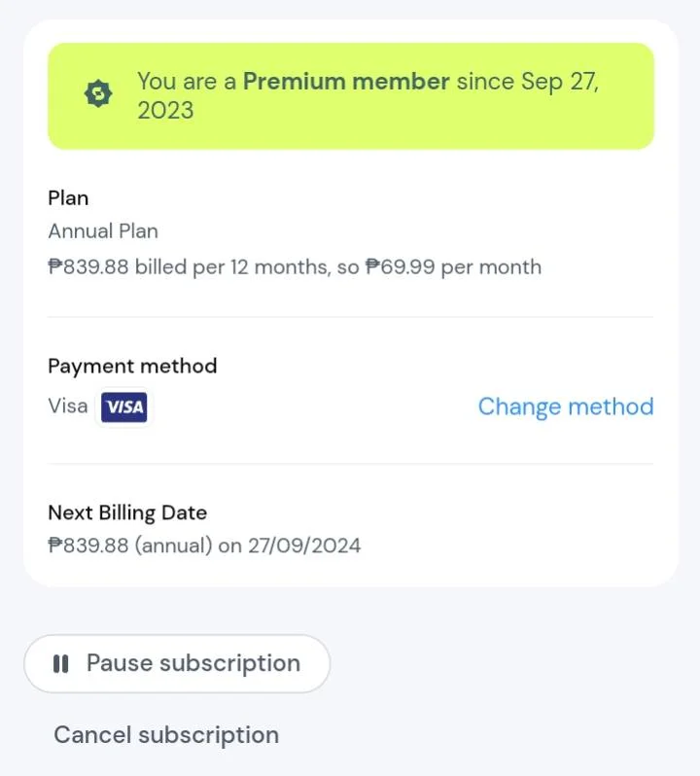Click the 27/09/2024 billing date line
Screen dimensions: 700x776
click(204, 546)
